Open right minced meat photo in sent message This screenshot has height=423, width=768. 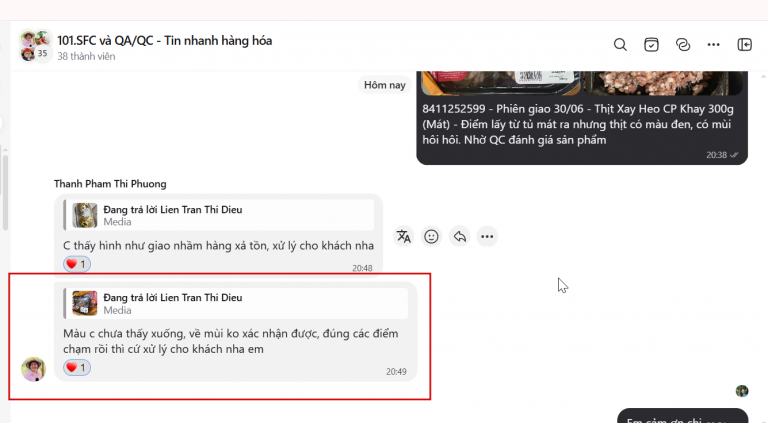[x=663, y=83]
